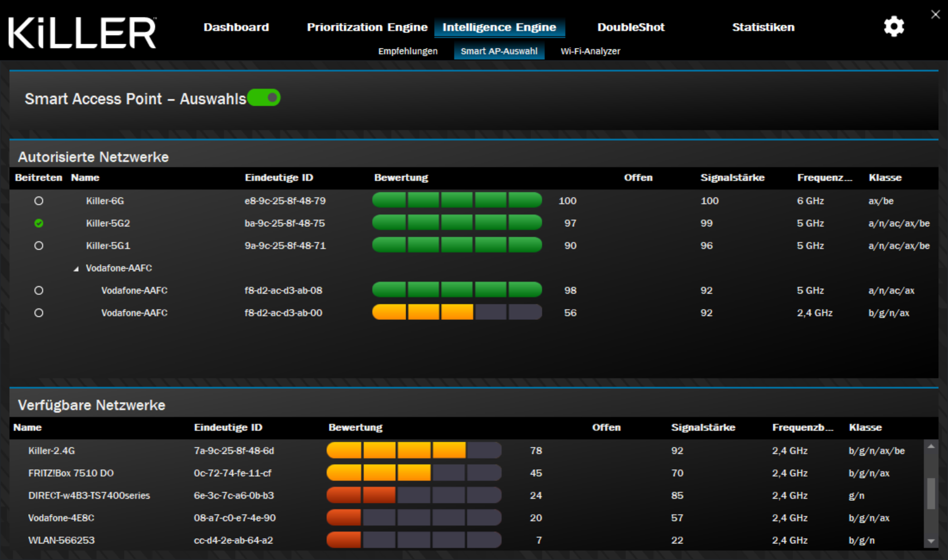
Task: Sort available networks by Eindeutige ID column
Action: click(228, 427)
